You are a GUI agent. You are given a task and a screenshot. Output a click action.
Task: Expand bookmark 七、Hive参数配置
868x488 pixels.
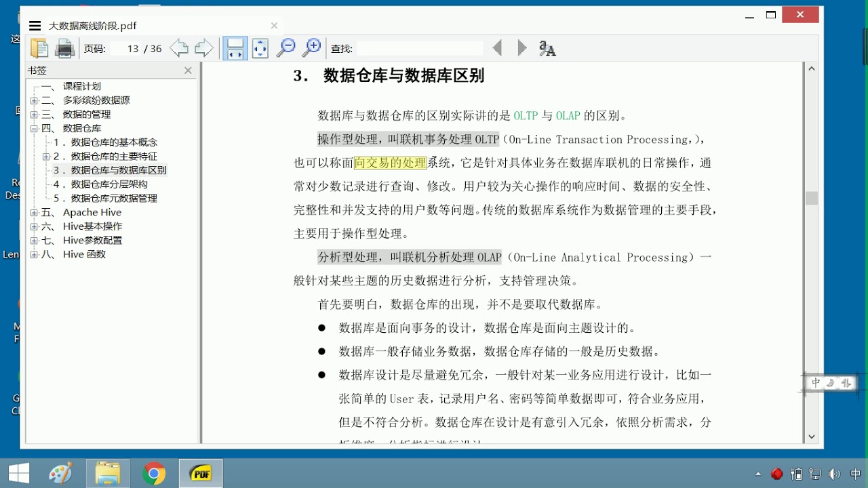tap(34, 241)
